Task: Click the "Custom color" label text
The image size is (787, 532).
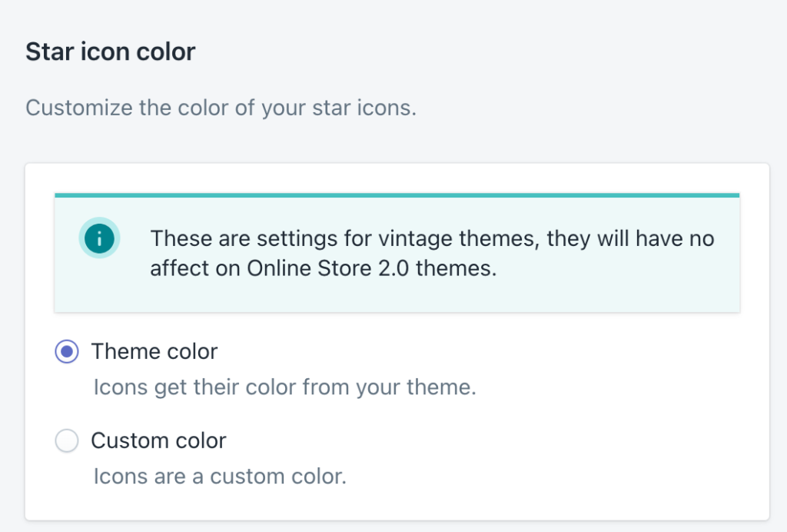Action: point(158,441)
